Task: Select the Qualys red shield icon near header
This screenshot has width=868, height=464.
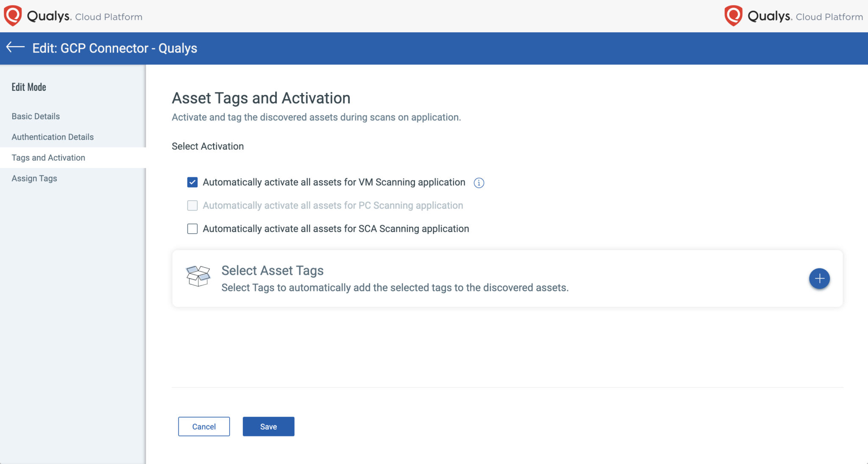Action: 12,15
